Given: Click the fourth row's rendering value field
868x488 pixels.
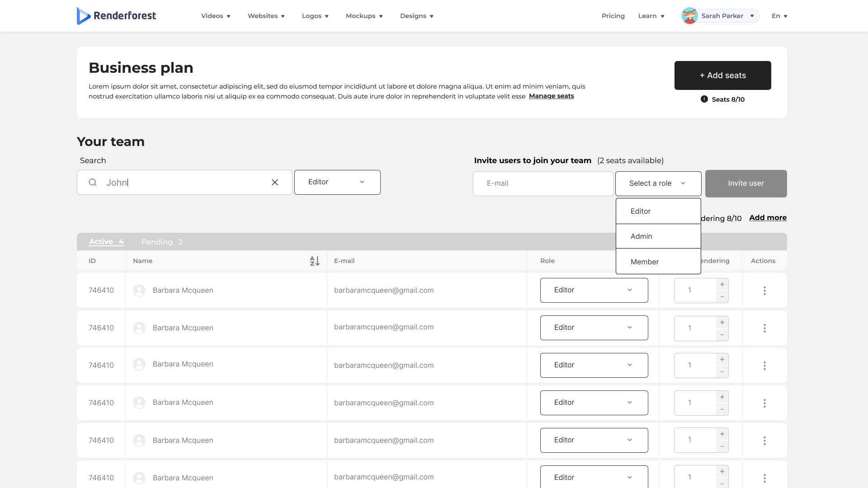Looking at the screenshot, I should click(x=695, y=403).
